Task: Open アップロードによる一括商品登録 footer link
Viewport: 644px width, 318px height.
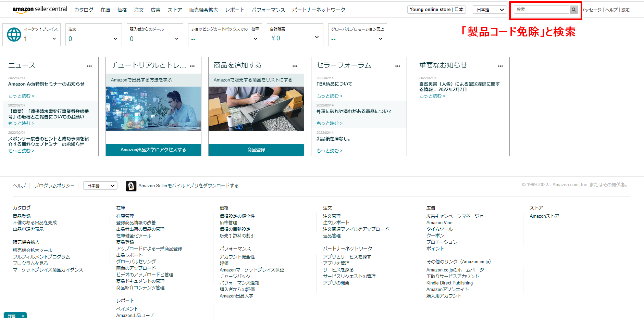Action: [x=149, y=249]
